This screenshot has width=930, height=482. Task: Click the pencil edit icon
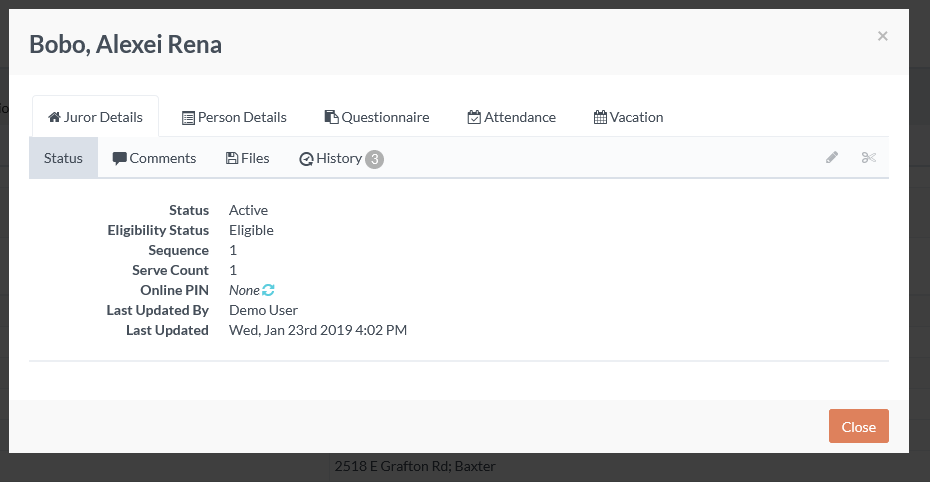pos(832,158)
